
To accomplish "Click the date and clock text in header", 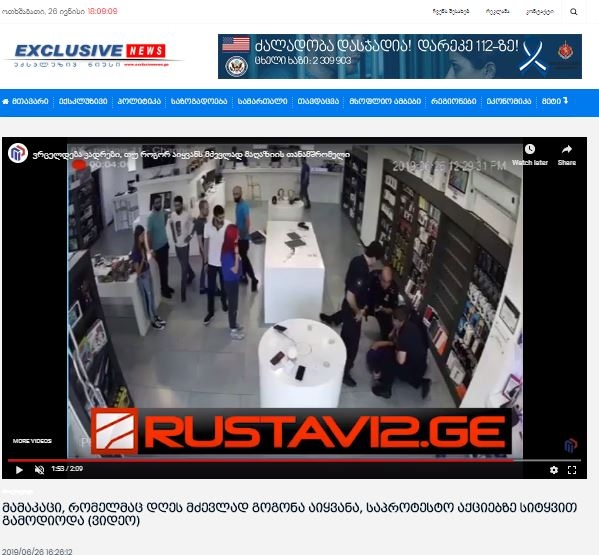I will click(60, 11).
